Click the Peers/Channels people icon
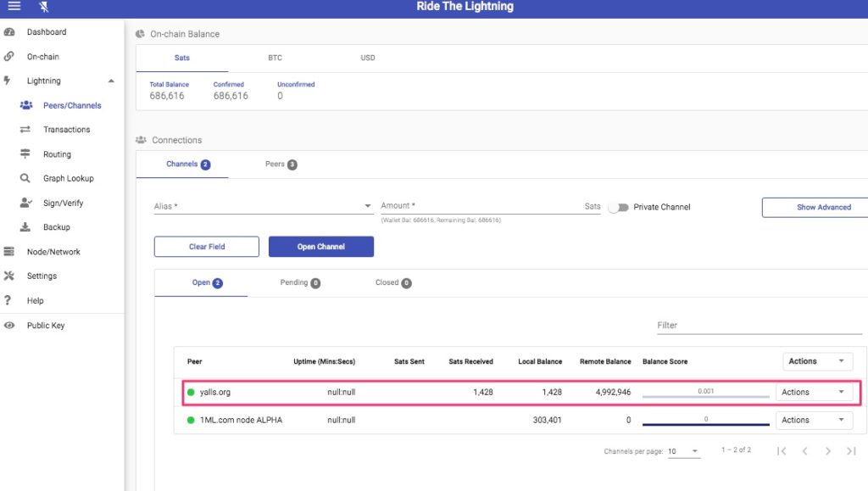This screenshot has height=491, width=868. click(26, 105)
